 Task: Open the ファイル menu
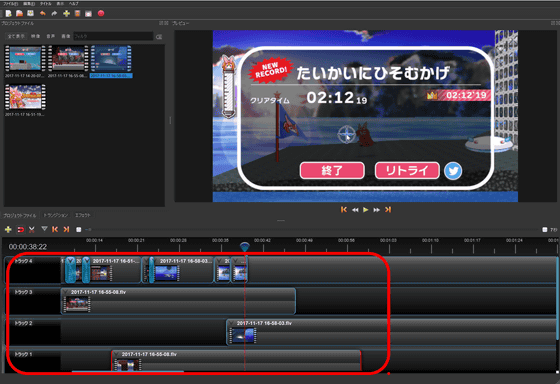(x=10, y=4)
